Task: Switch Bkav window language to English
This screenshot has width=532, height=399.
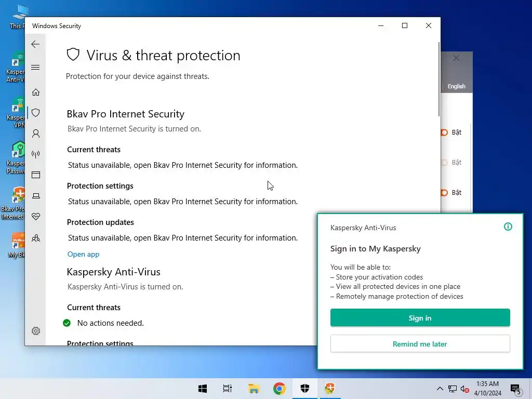Action: (x=456, y=86)
